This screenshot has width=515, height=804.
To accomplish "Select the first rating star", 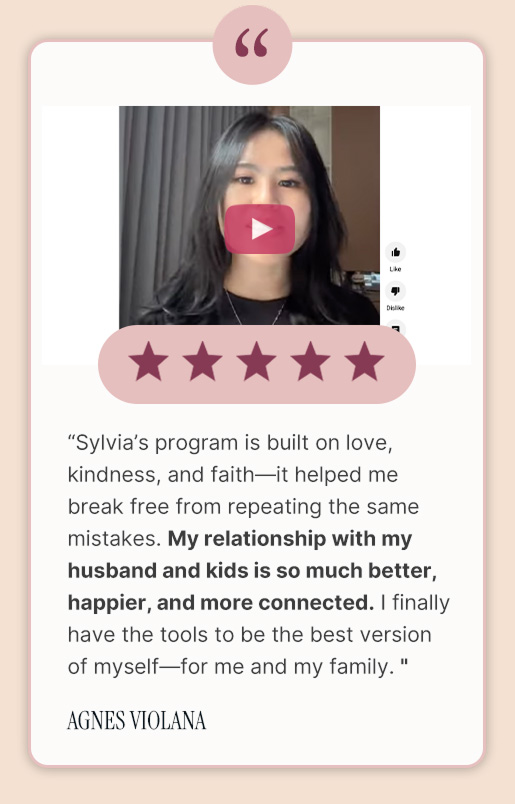I will pyautogui.click(x=148, y=362).
